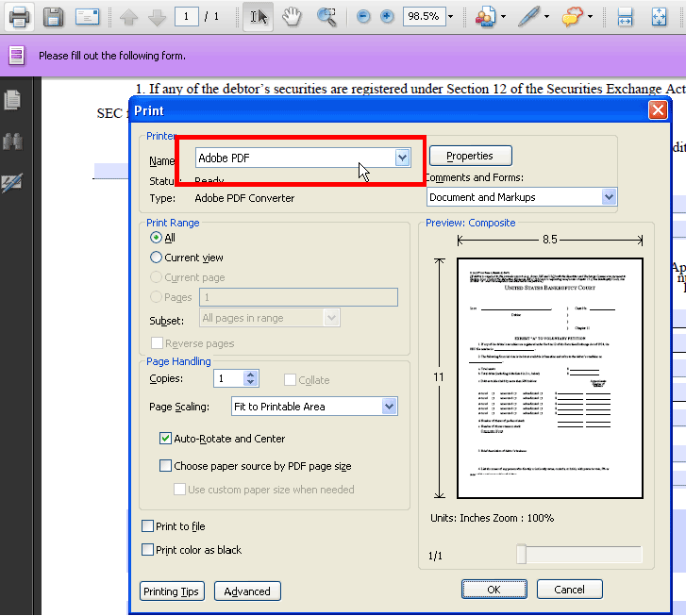Close the Print dialog with X
Viewport: 686px width, 616px height.
coord(658,110)
